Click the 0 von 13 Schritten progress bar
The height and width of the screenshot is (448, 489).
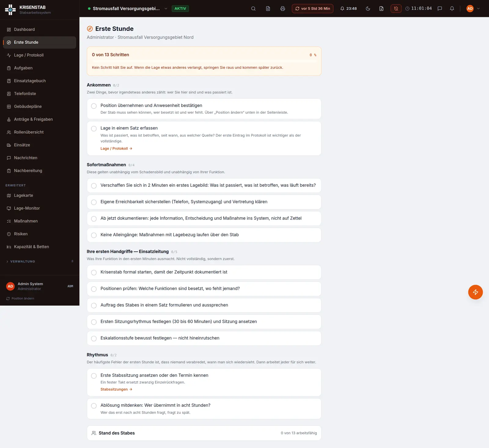(x=204, y=61)
